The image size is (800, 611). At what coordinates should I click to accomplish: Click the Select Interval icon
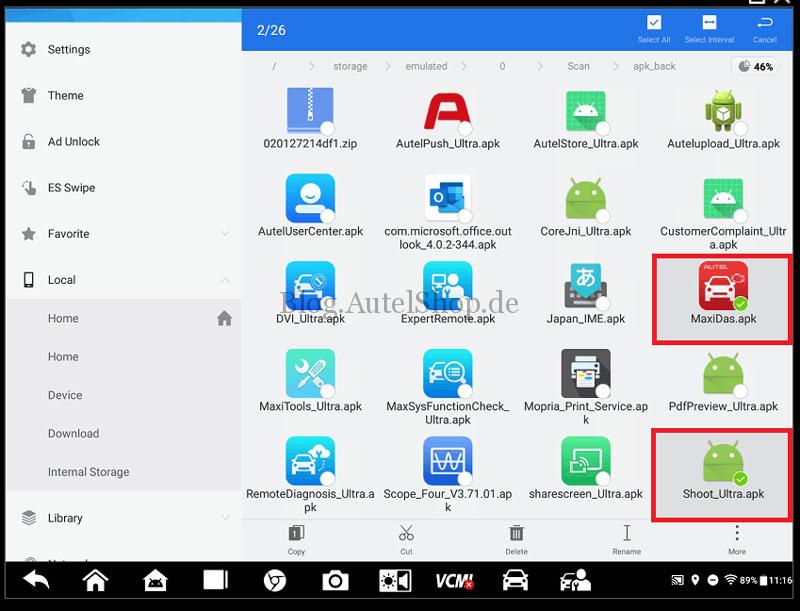pos(709,24)
